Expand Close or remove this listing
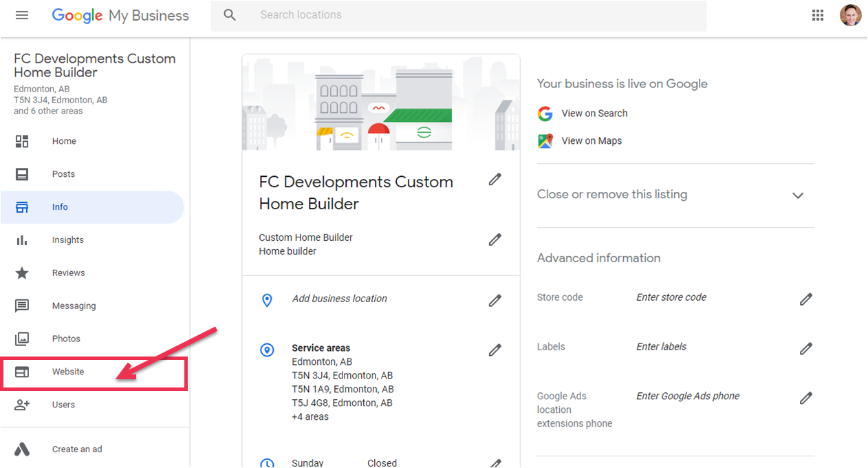The height and width of the screenshot is (468, 868). tap(798, 195)
